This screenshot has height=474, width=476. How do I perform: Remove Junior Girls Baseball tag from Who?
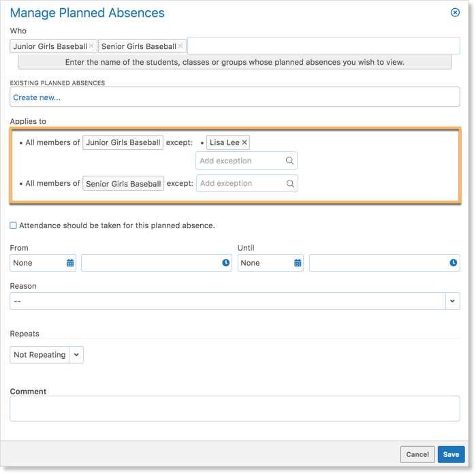(x=91, y=46)
